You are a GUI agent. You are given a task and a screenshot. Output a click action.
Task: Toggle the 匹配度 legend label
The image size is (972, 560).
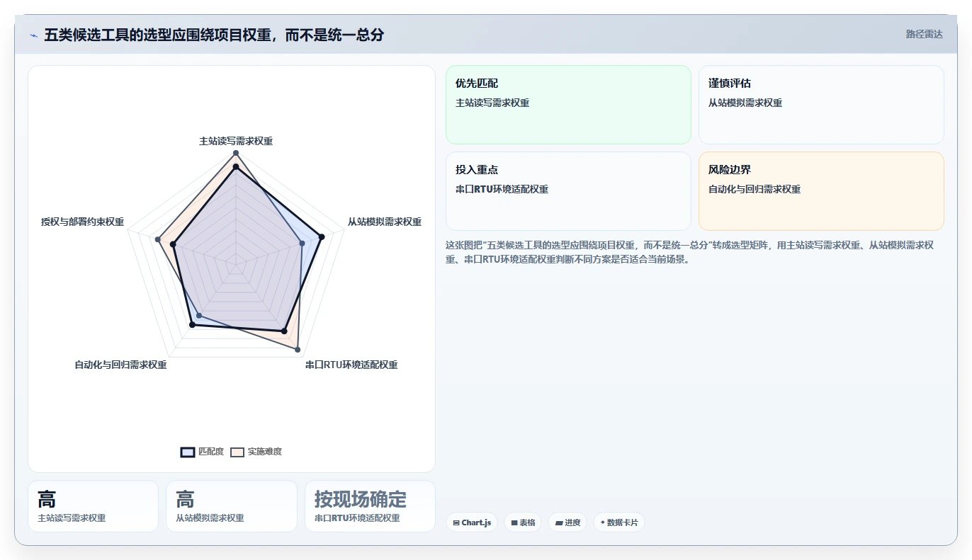coord(211,452)
